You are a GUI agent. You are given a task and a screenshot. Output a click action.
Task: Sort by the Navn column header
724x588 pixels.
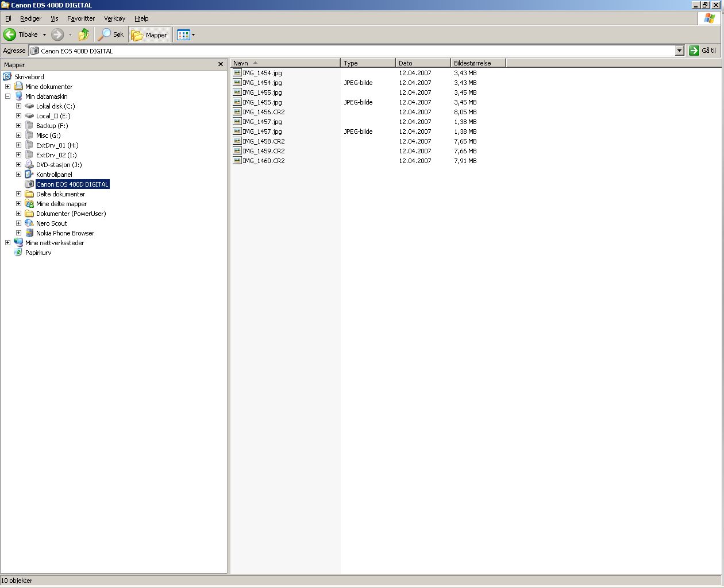[285, 63]
